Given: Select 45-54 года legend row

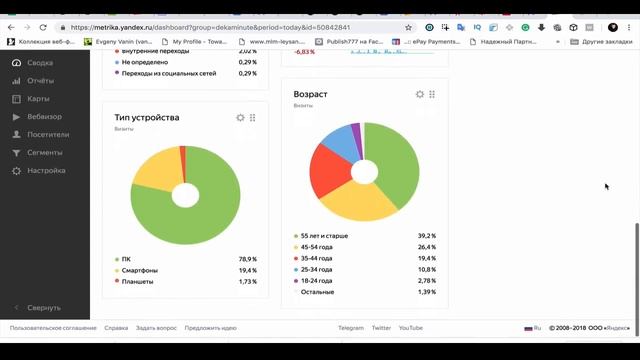Looking at the screenshot, I should coord(365,247).
